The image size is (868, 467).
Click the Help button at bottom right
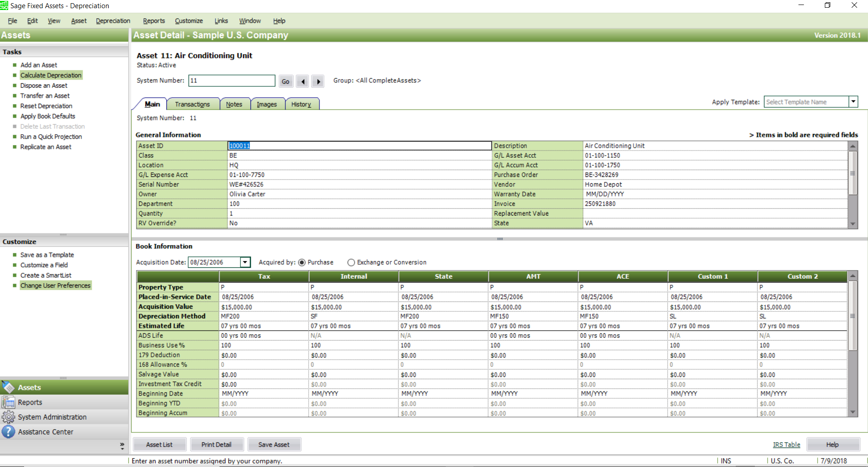tap(833, 445)
